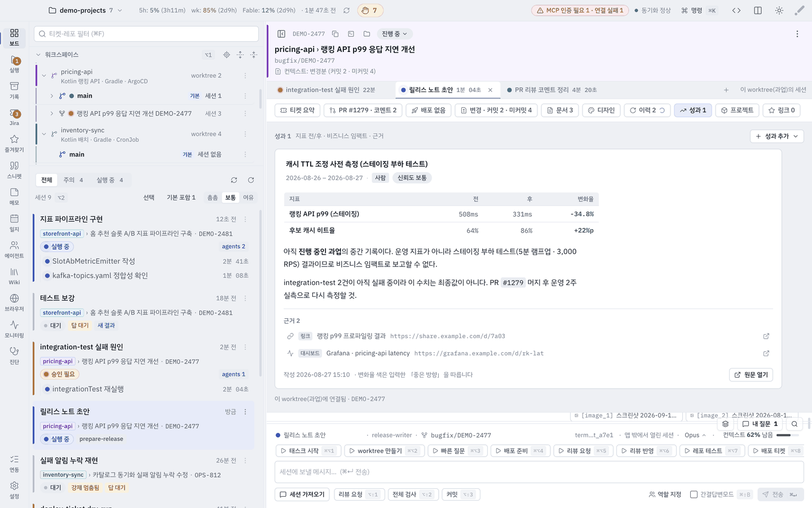Toggle the light/dark theme sun icon
Screen dimensions: 812x508
coord(779,10)
